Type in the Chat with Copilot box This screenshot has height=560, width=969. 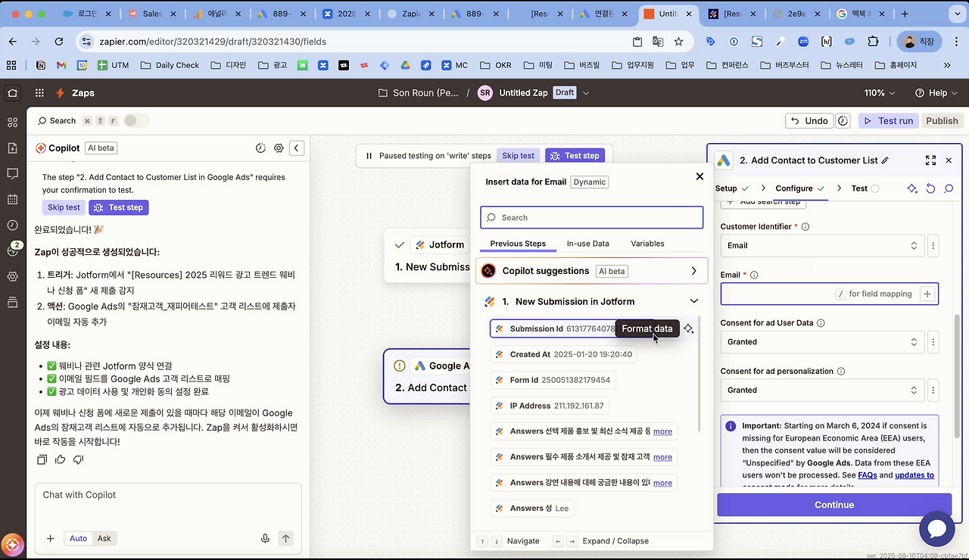[x=168, y=495]
